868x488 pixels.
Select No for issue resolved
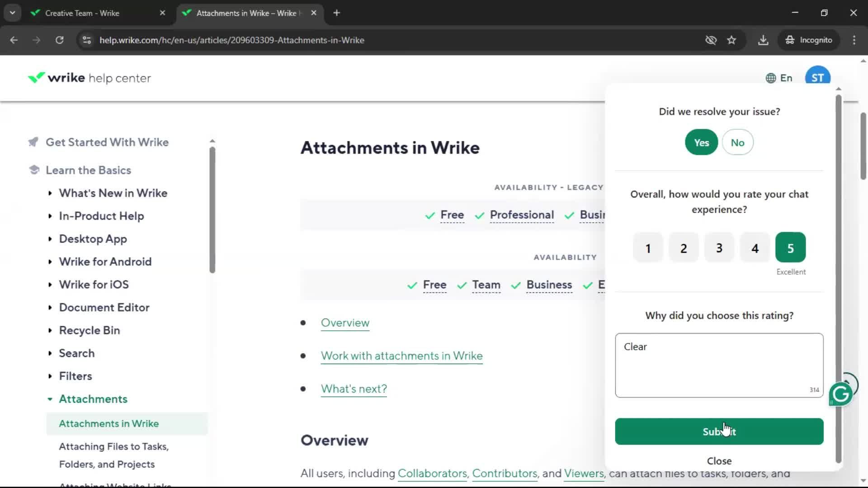(737, 142)
